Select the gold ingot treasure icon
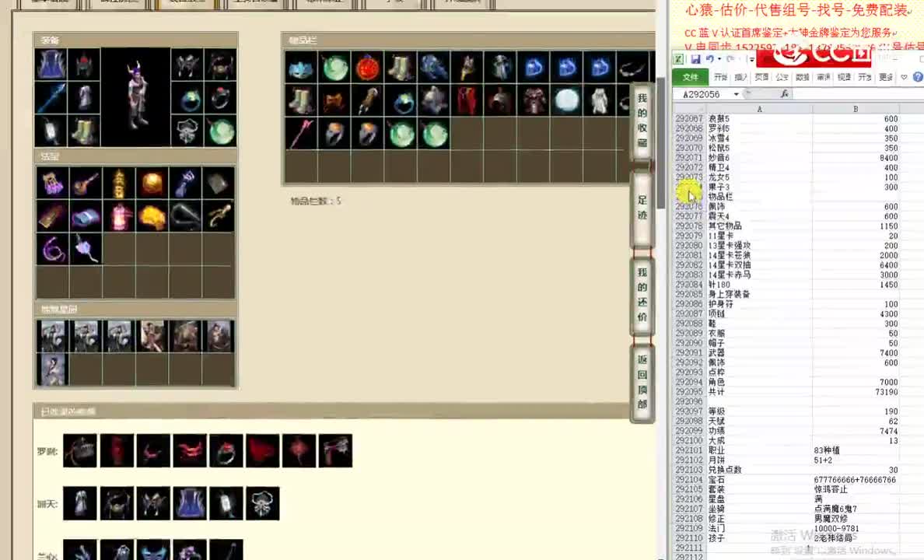The image size is (924, 560). coord(152,216)
